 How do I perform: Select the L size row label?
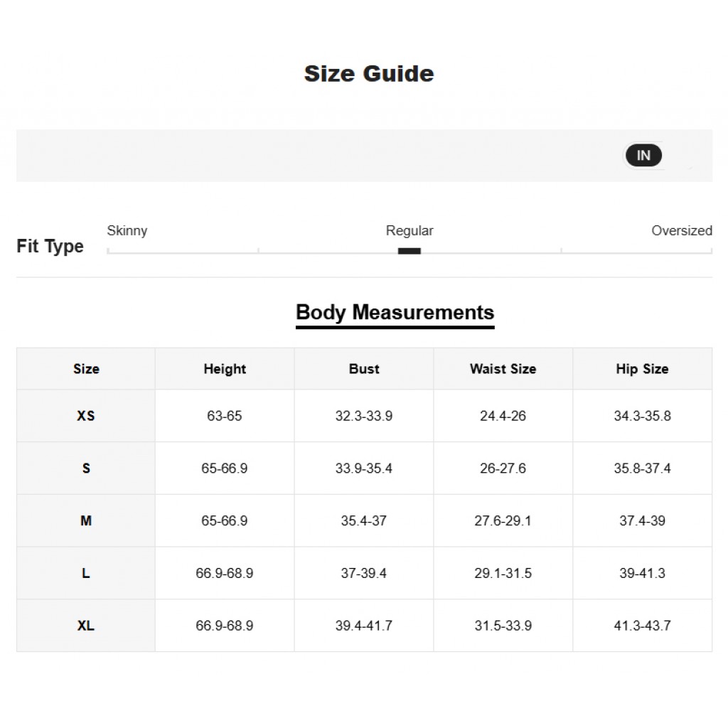(x=86, y=573)
